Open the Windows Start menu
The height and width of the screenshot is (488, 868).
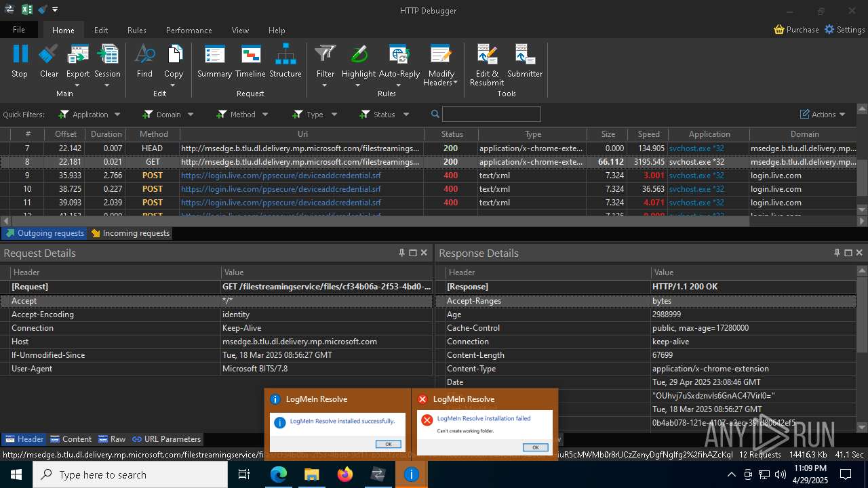(15, 474)
